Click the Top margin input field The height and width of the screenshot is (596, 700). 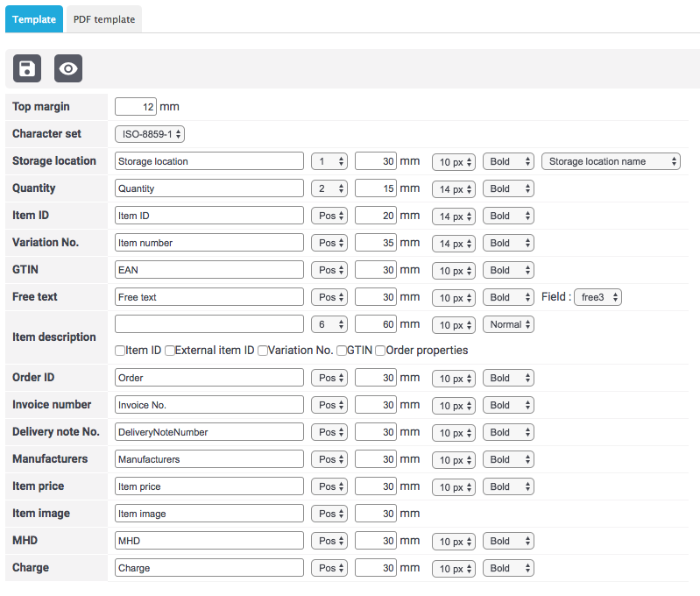tap(136, 107)
